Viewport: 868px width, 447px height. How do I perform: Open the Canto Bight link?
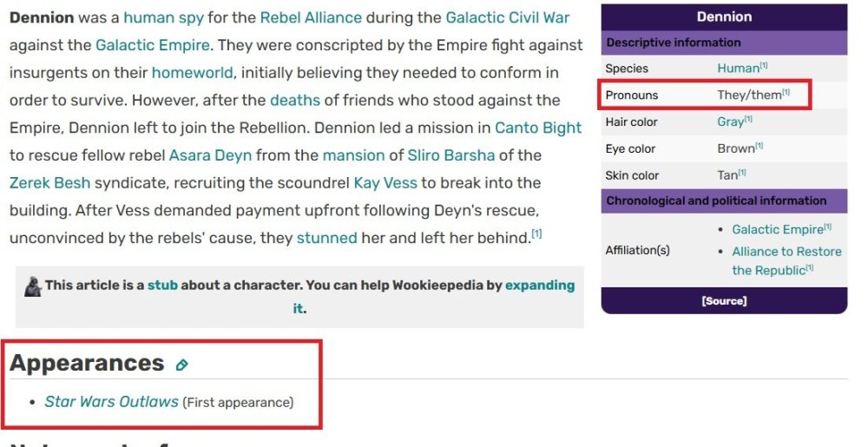coord(538,128)
